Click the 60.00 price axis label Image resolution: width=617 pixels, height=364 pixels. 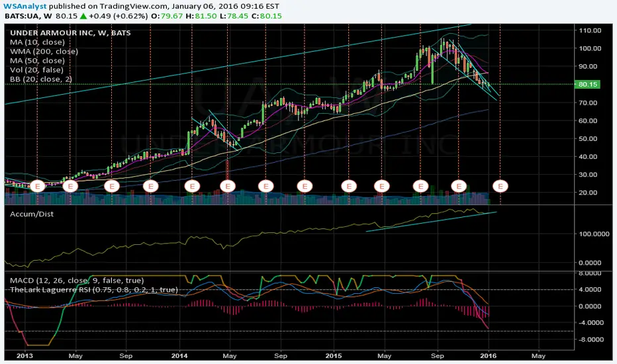[x=589, y=121]
